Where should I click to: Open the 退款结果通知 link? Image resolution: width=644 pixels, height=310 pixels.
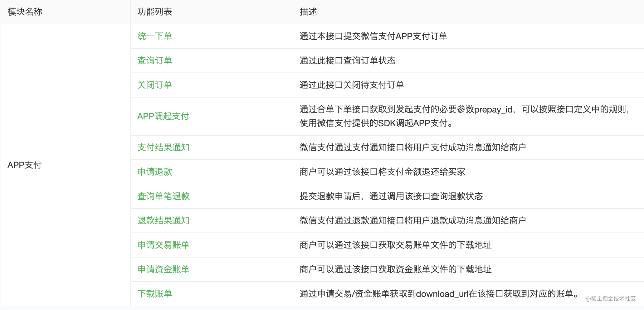[x=163, y=221]
